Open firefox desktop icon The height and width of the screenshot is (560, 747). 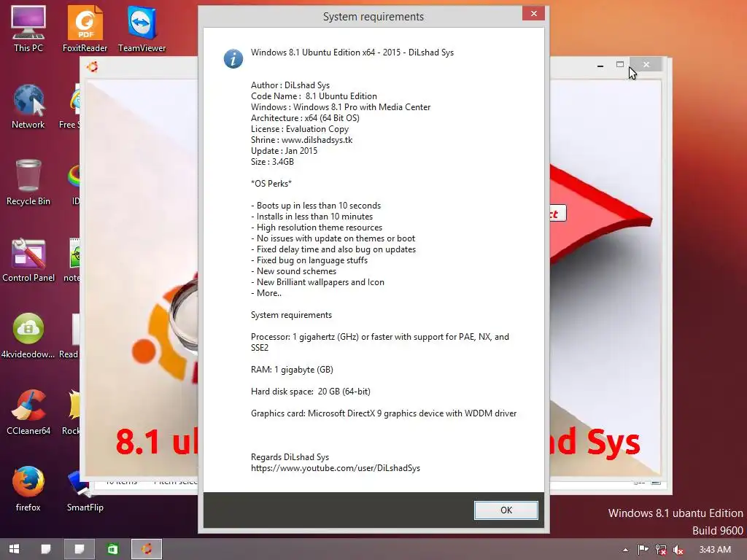coord(28,489)
